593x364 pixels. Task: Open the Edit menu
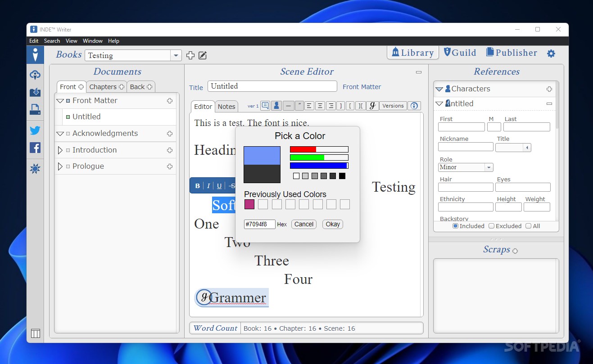coord(34,41)
